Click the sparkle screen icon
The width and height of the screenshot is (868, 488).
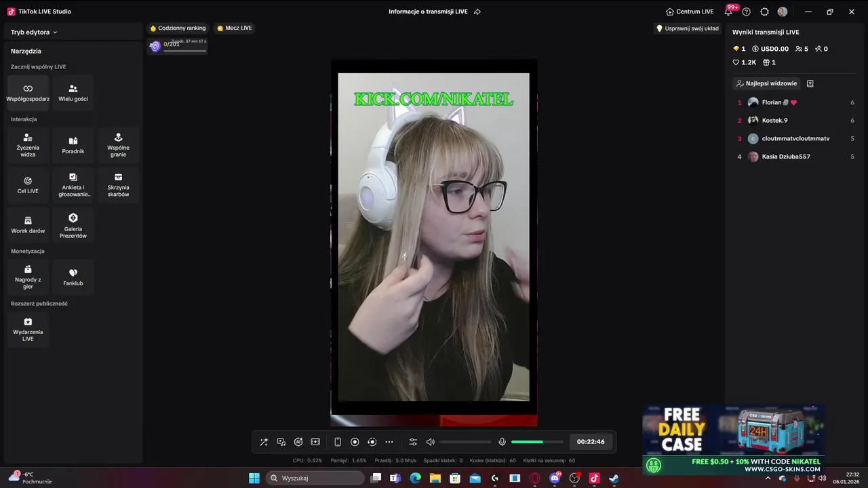315,442
